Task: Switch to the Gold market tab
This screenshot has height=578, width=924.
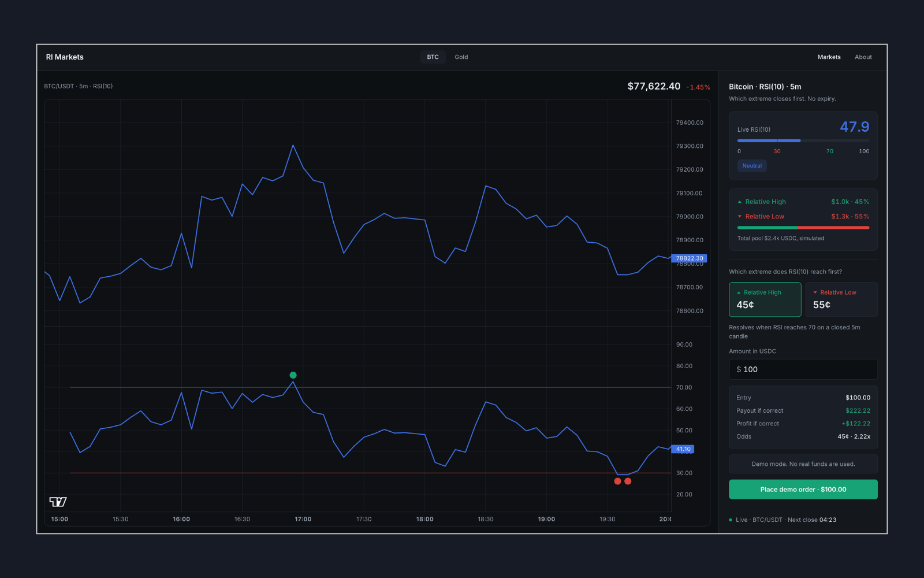Action: [461, 57]
